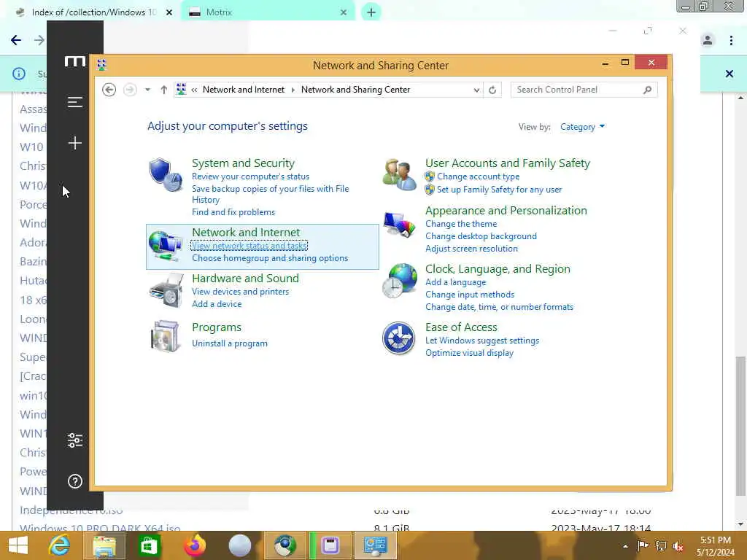Click Find and fix problems link

(x=233, y=212)
